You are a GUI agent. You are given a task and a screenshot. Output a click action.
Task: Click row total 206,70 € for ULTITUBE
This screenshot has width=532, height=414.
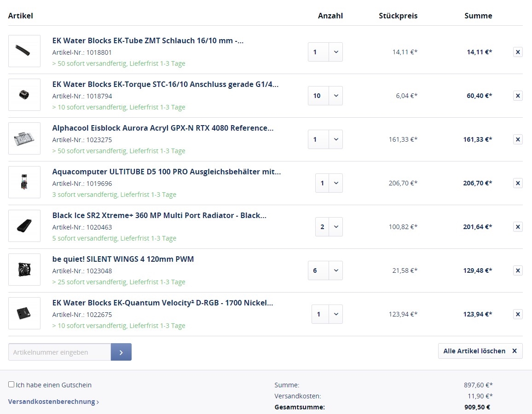click(478, 183)
